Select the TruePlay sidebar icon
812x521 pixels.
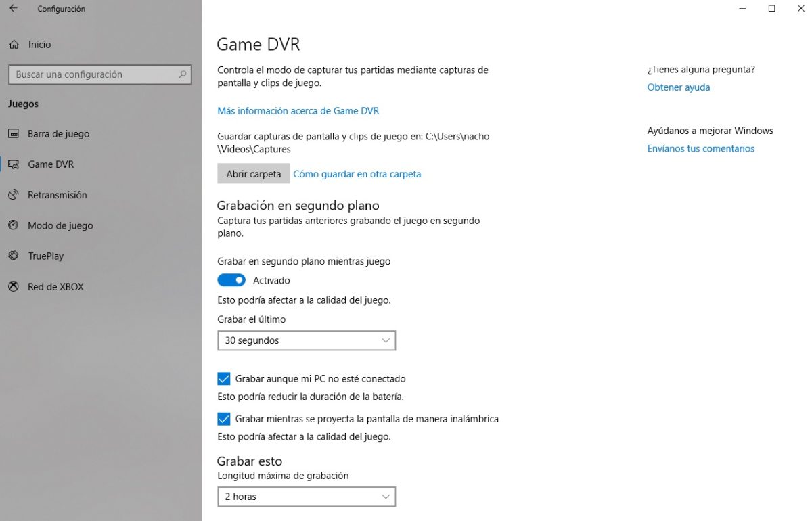pyautogui.click(x=14, y=256)
